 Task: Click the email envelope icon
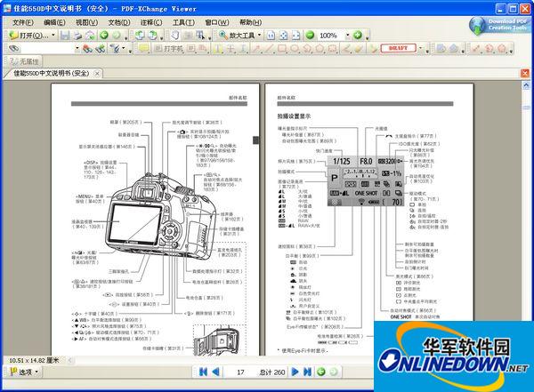point(90,35)
